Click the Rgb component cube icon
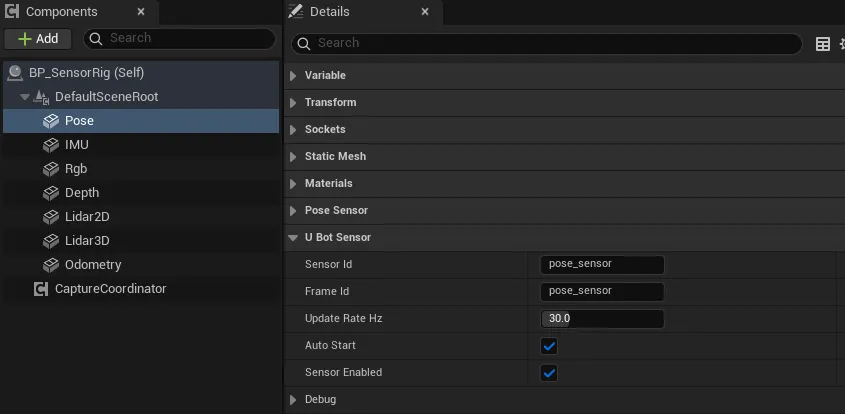This screenshot has height=414, width=845. pyautogui.click(x=51, y=169)
